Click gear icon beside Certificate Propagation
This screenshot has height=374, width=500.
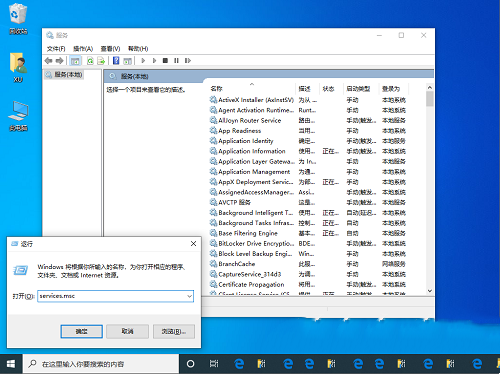coord(213,284)
